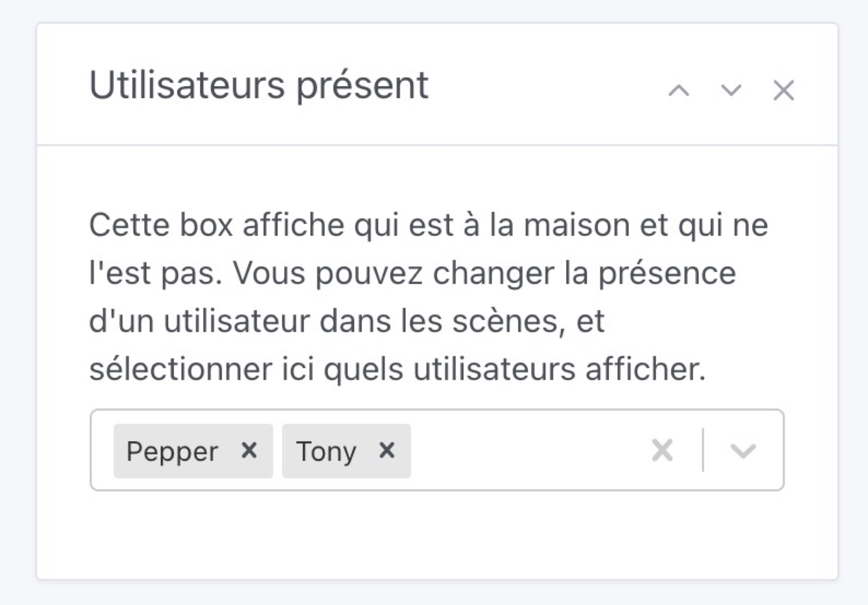Deselect Pepper from the presence list
This screenshot has height=605, width=868.
click(x=250, y=450)
